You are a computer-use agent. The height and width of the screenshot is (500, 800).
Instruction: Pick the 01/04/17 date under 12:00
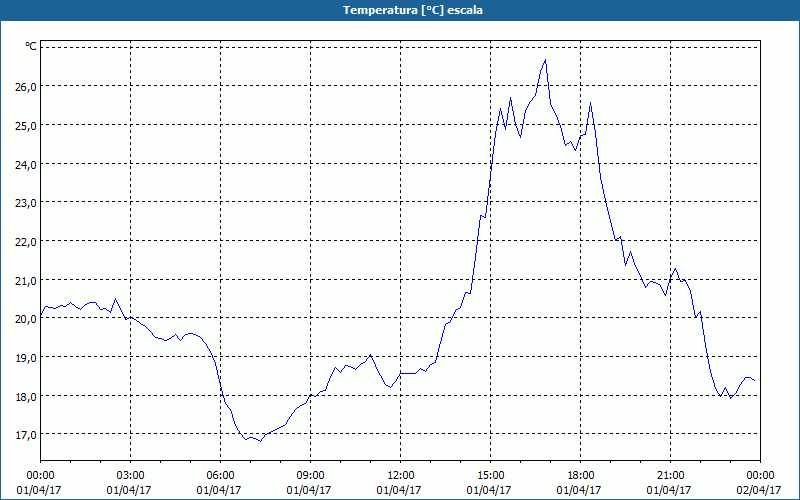[399, 490]
